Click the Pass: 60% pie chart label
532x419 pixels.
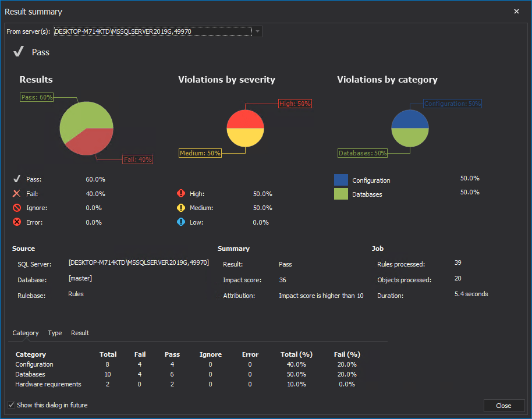click(x=36, y=97)
